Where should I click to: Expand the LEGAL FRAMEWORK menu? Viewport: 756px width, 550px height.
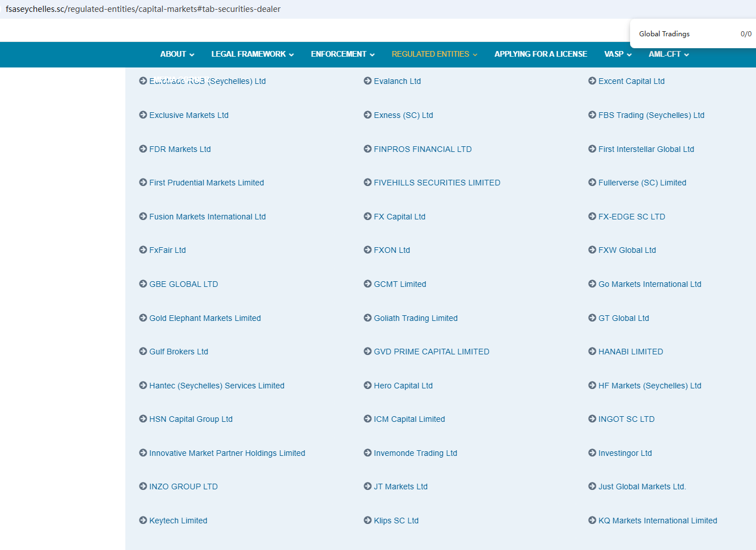click(252, 54)
